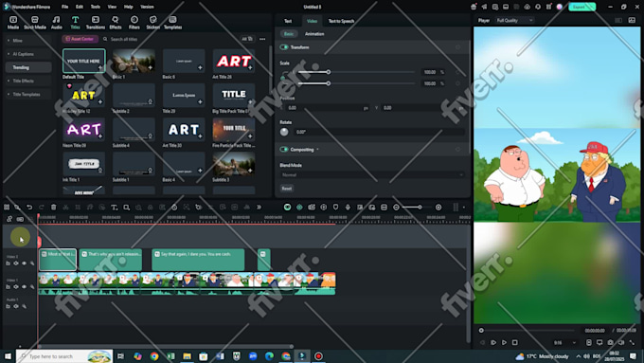Open the Edit menu
This screenshot has width=644, height=363.
point(80,7)
